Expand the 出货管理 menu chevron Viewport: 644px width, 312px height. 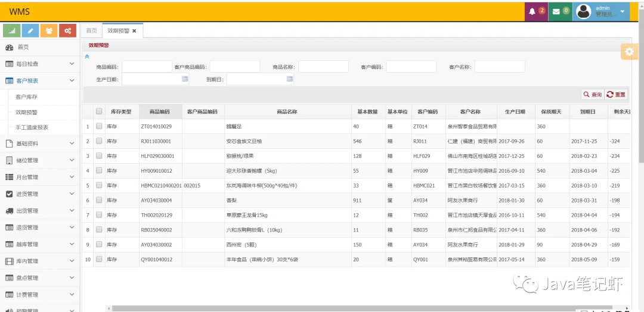[x=72, y=211]
